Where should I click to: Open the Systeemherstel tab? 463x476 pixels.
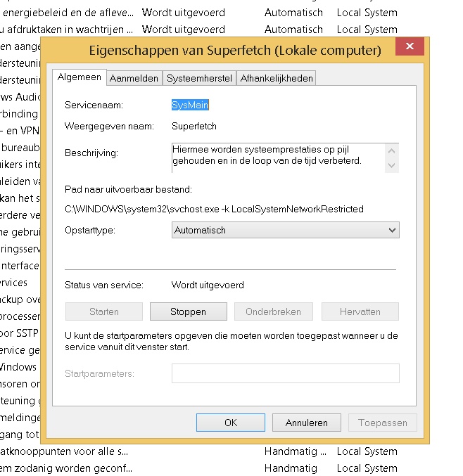tap(199, 78)
